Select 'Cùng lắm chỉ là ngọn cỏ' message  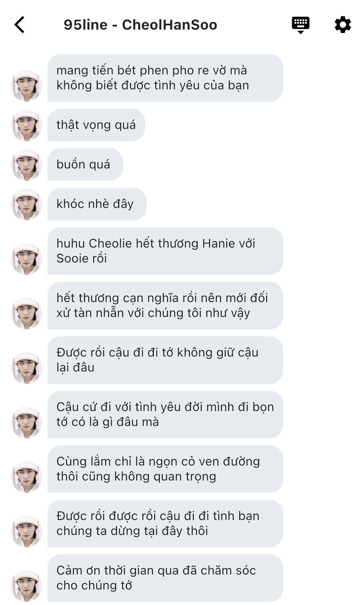point(165,469)
